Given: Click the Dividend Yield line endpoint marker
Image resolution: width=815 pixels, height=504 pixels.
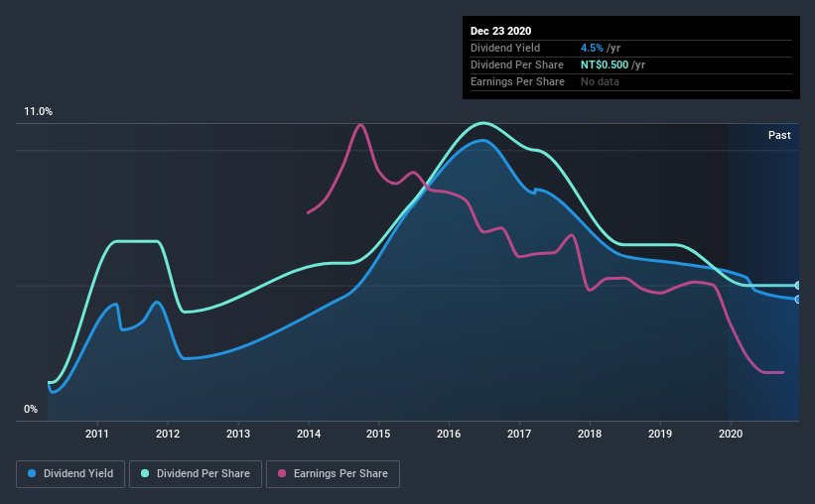Looking at the screenshot, I should (x=798, y=300).
